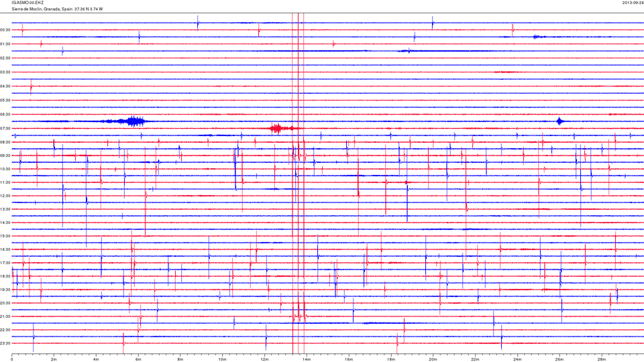Click the 12m tick on minute axis

264,359
